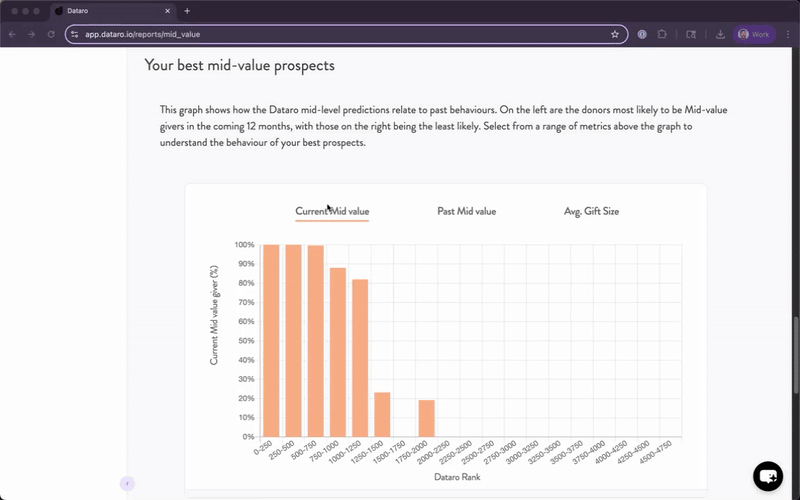This screenshot has height=500, width=800.
Task: Click the 'Dataro Rank' axis label
Action: (x=457, y=477)
